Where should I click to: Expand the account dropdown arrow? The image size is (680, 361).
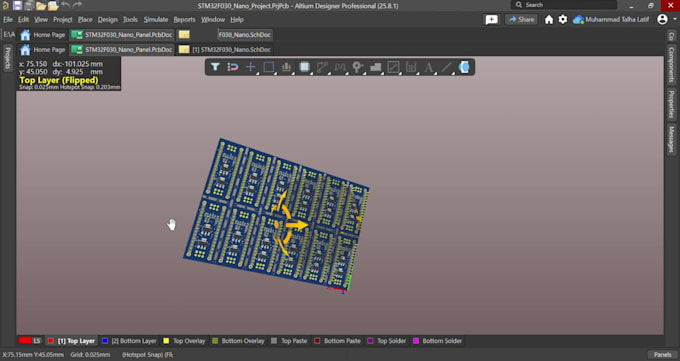click(x=675, y=19)
